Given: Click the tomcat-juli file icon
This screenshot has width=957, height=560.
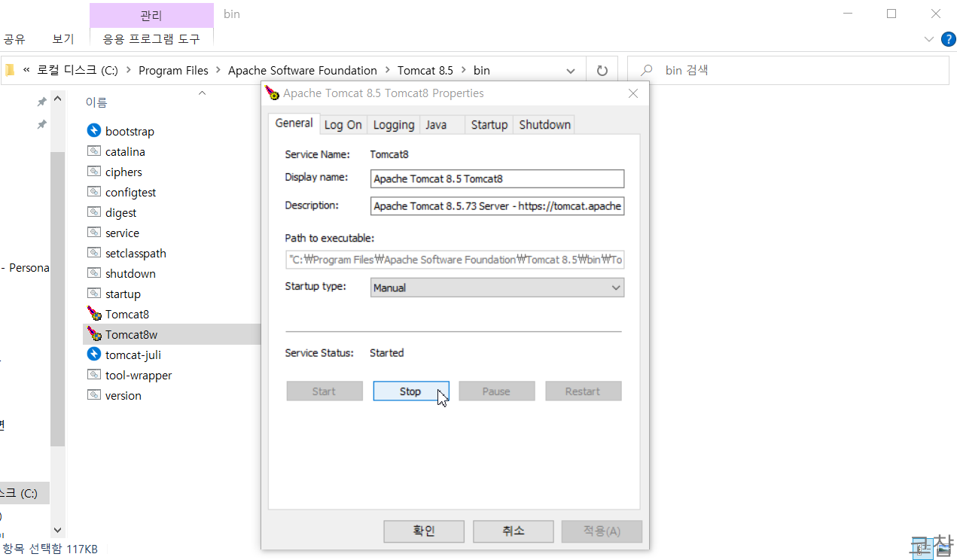Looking at the screenshot, I should click(94, 355).
